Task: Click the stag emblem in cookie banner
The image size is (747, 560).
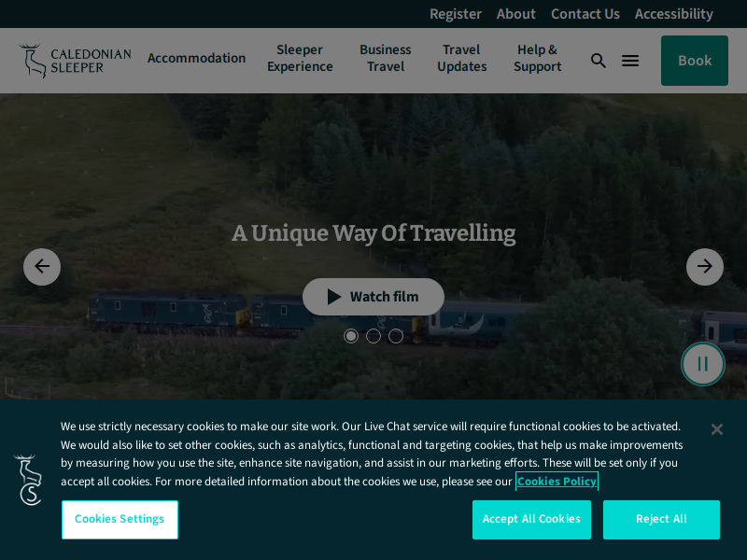Action: [28, 480]
